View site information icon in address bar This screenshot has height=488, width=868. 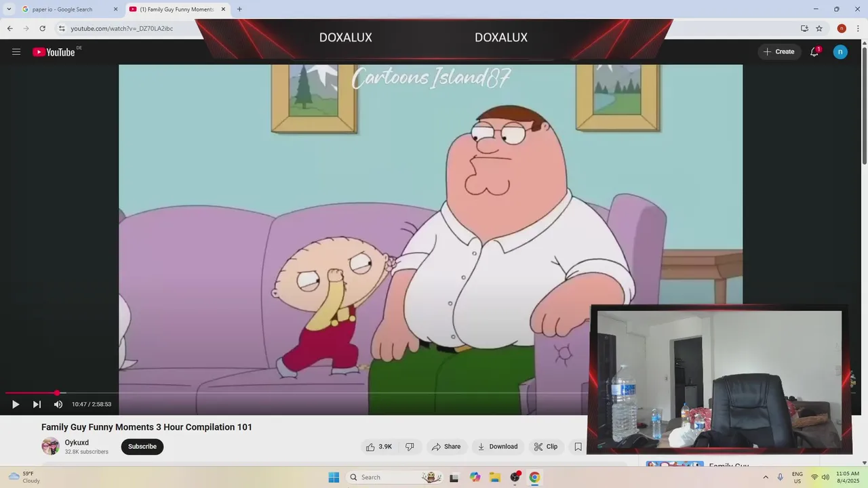click(x=62, y=28)
